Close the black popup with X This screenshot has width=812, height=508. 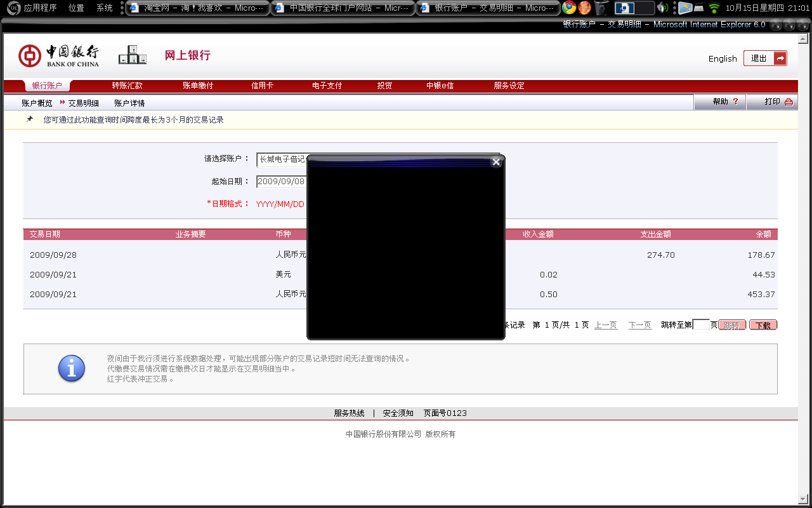[x=496, y=162]
